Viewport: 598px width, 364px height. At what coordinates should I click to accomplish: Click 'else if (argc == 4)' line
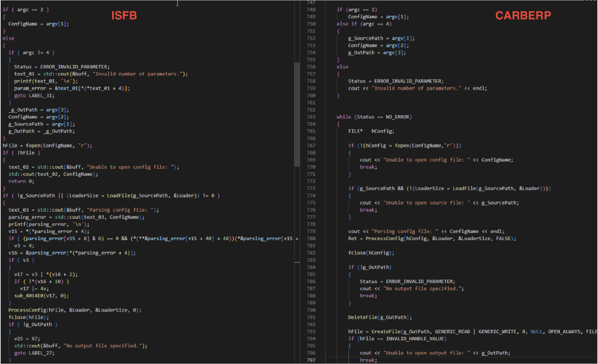click(364, 24)
